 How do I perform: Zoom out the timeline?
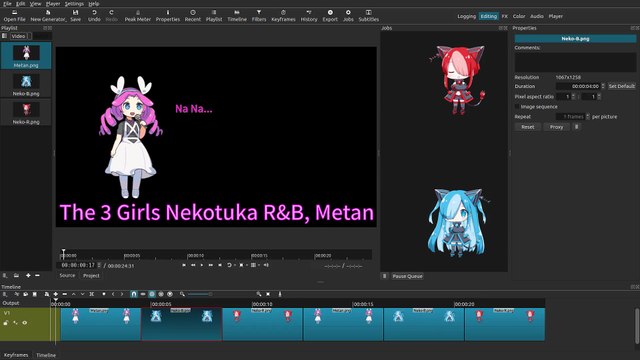[x=182, y=294]
